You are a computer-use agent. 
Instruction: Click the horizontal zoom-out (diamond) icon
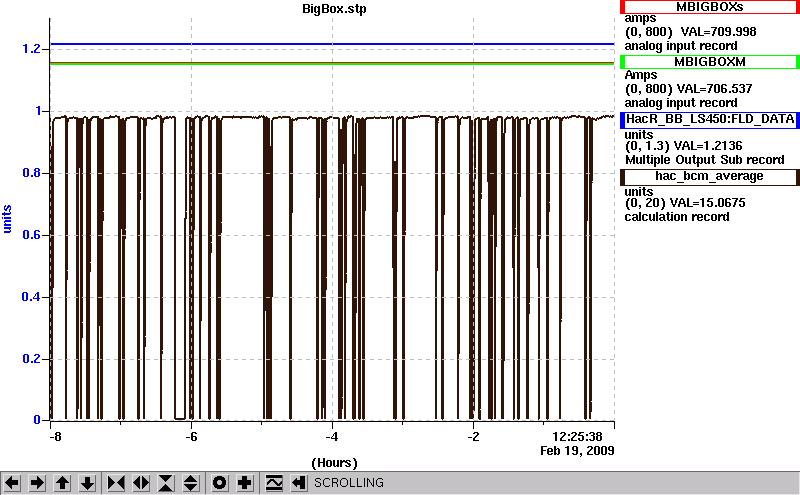point(141,483)
